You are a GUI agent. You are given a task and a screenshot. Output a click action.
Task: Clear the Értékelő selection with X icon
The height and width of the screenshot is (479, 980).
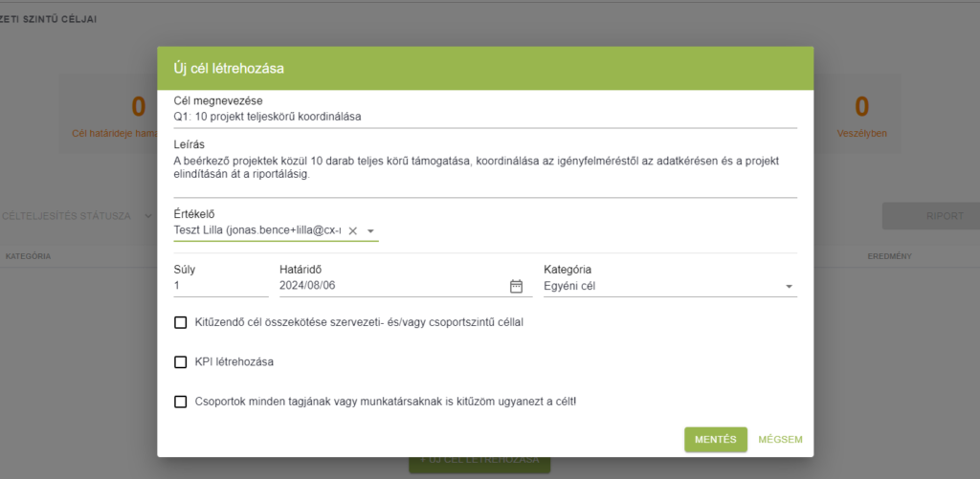coord(352,231)
